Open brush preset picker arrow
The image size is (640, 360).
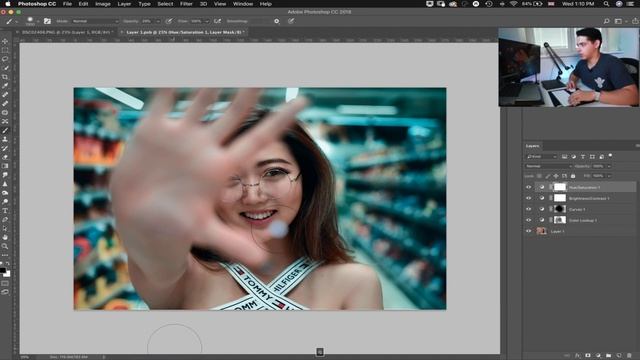(38, 21)
